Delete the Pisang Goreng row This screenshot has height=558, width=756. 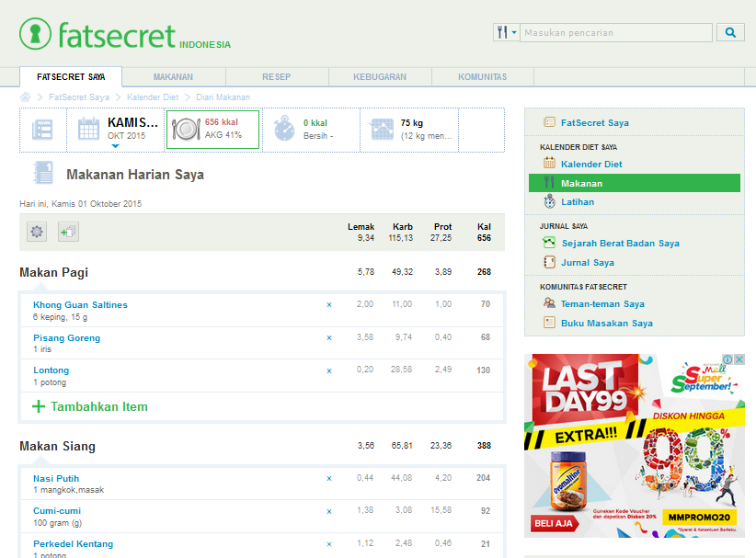[x=329, y=337]
